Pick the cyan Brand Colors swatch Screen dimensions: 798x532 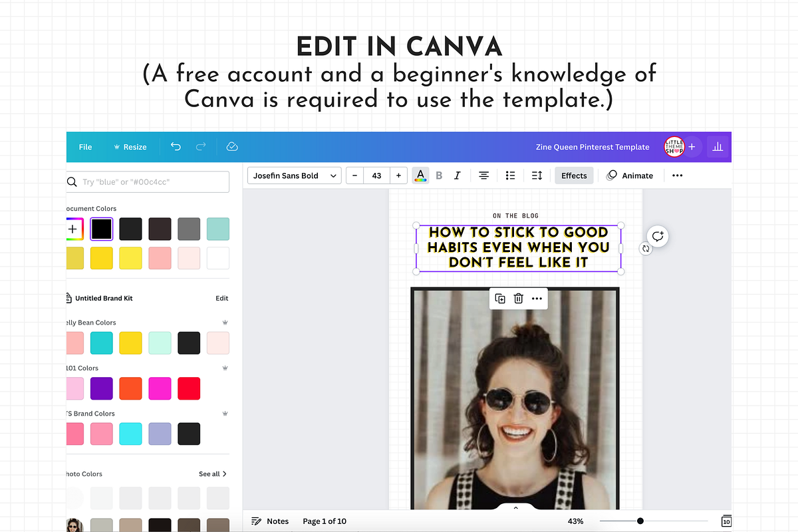tap(130, 434)
